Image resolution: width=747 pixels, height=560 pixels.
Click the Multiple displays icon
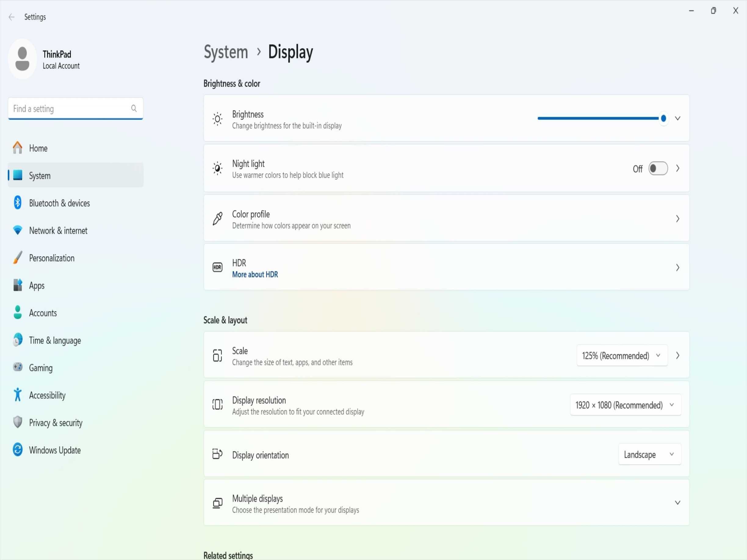click(218, 504)
